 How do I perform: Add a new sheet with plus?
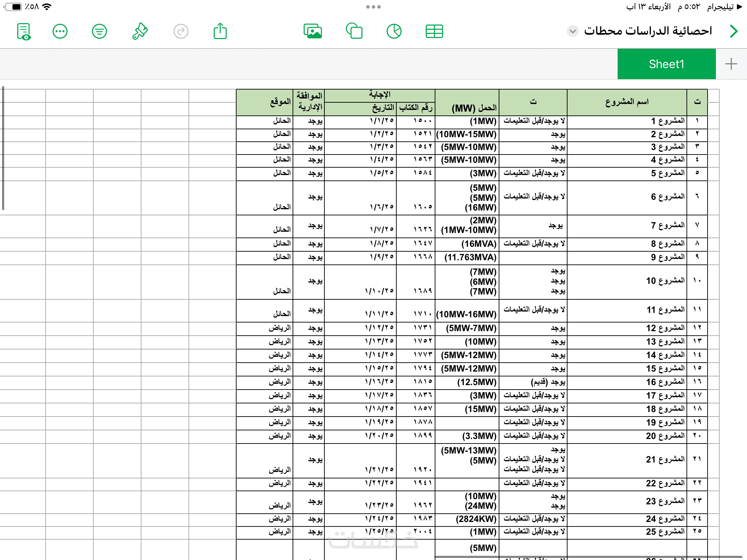tap(731, 64)
